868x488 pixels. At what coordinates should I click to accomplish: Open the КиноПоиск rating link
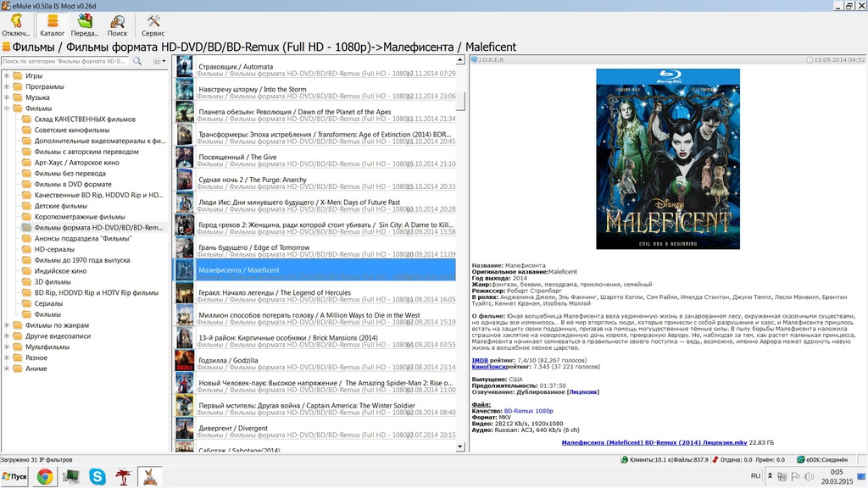coord(489,366)
